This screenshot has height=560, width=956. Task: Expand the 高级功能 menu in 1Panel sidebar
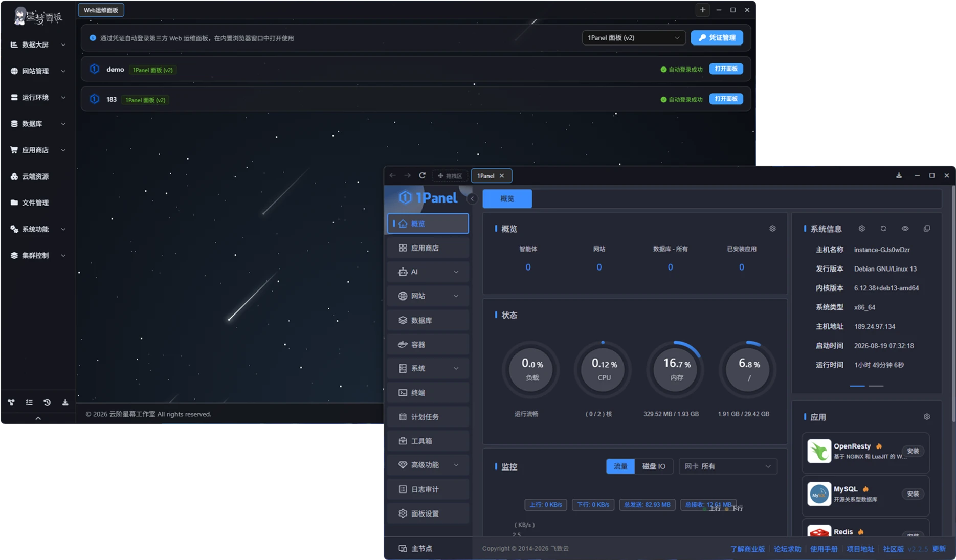(x=428, y=465)
